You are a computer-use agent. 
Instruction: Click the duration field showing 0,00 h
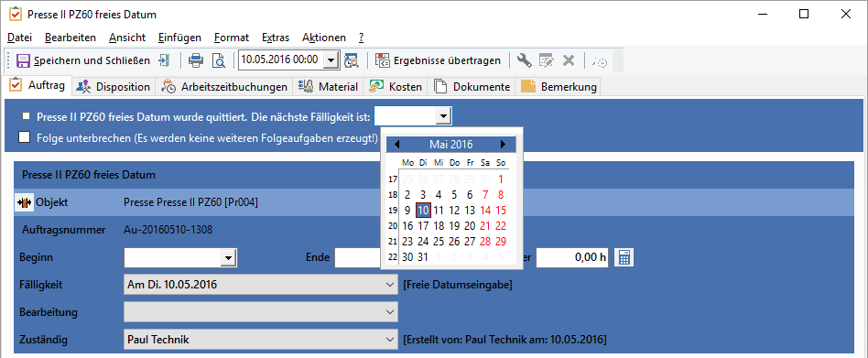click(572, 257)
